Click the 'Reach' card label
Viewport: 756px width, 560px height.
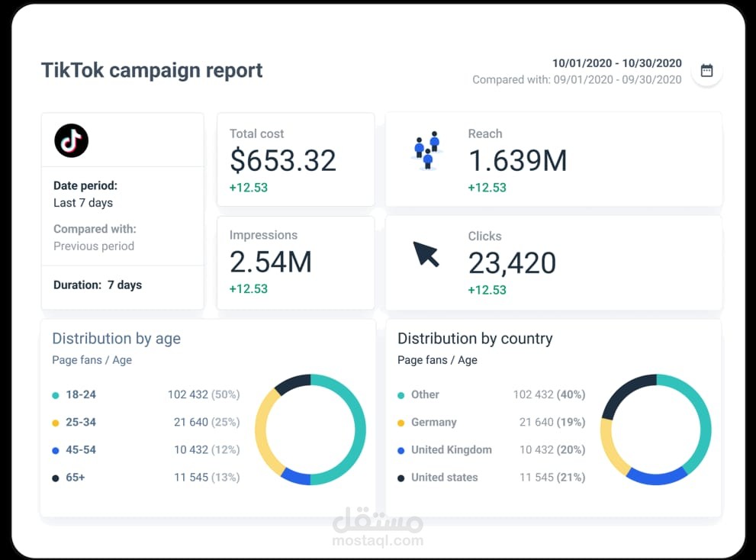[485, 134]
